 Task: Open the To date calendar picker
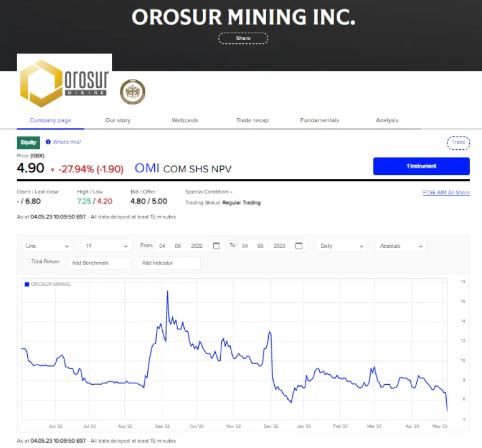tap(299, 246)
